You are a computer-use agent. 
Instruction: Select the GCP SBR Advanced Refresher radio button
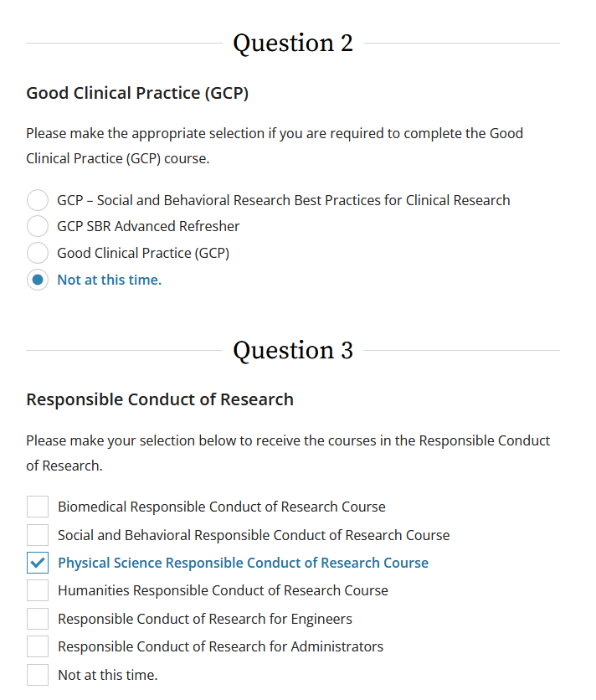point(37,226)
